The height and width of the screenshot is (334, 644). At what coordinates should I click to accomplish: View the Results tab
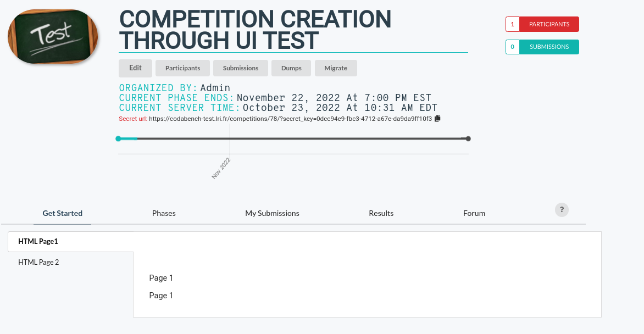381,213
